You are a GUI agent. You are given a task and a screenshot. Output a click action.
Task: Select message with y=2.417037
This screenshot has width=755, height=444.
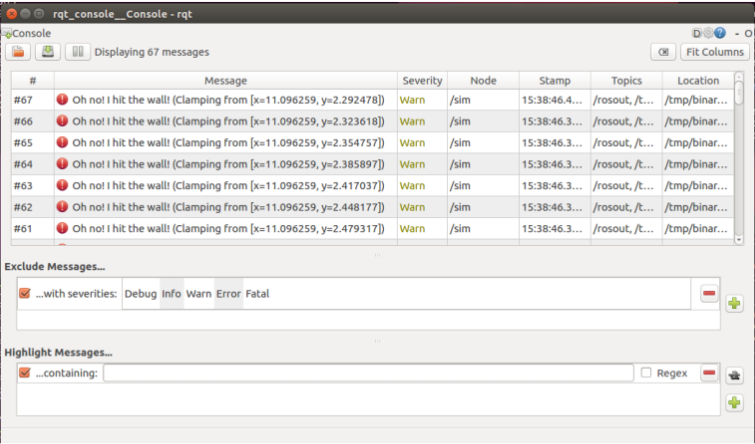pos(373,185)
